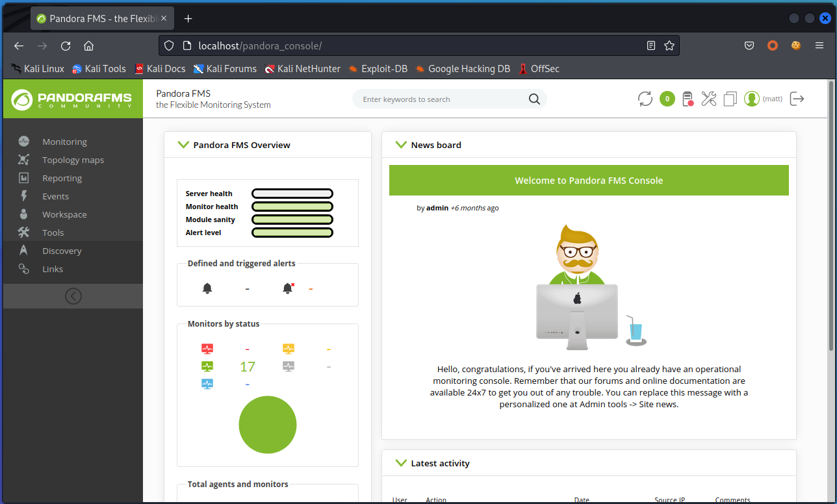This screenshot has height=504, width=837.
Task: Open the browser home page
Action: (89, 45)
